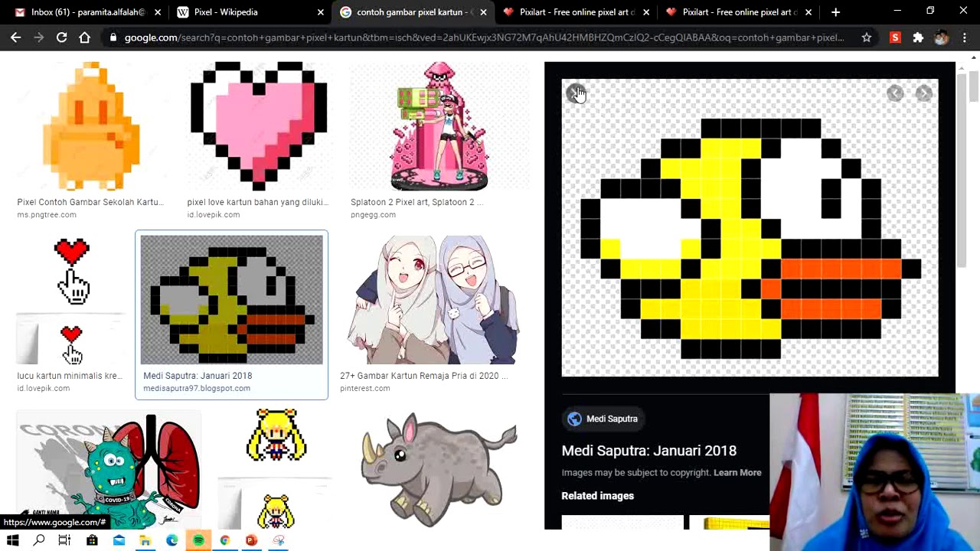980x551 pixels.
Task: Go back to the previous browser page
Action: [16, 37]
